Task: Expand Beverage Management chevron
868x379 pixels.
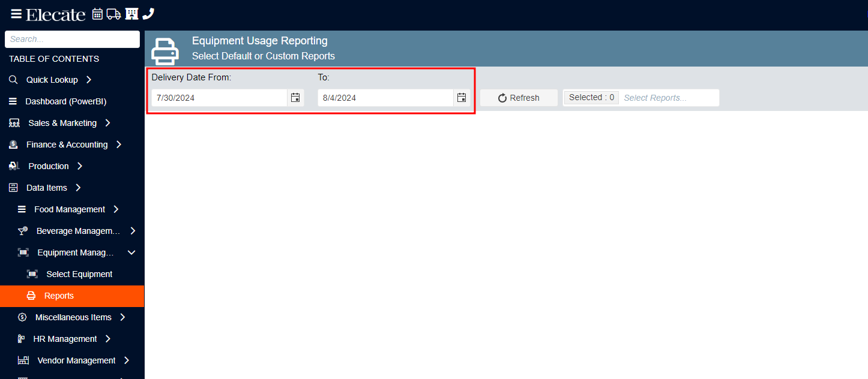Action: pos(133,231)
